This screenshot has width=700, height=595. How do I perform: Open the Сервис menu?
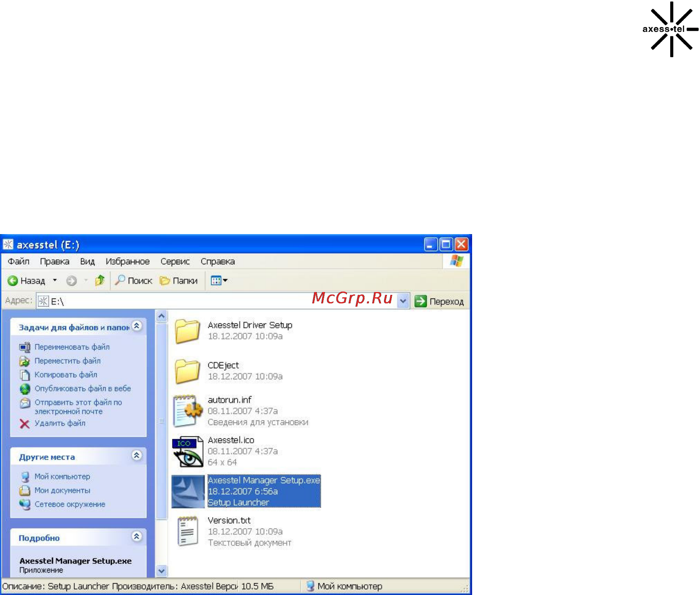(x=175, y=261)
